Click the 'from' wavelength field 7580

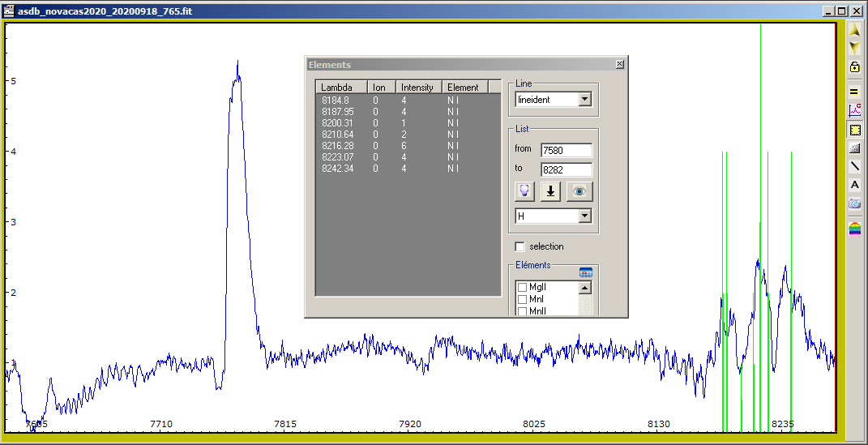(567, 150)
